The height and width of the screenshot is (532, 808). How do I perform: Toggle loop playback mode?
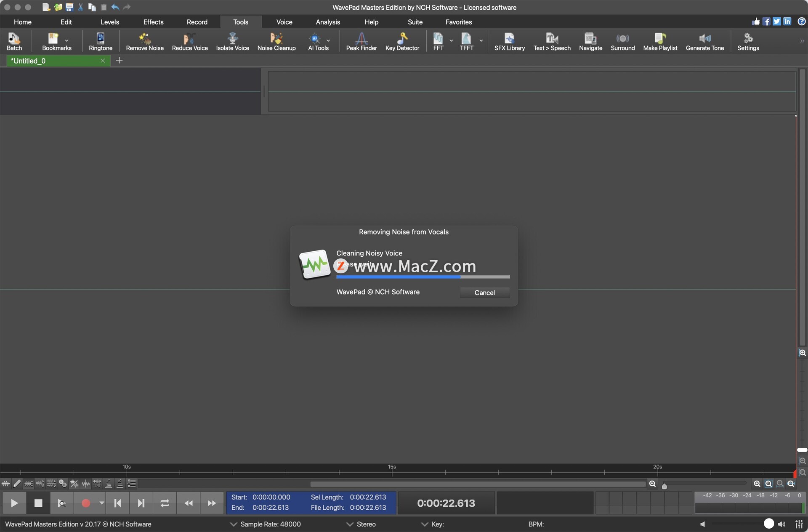[x=165, y=503]
